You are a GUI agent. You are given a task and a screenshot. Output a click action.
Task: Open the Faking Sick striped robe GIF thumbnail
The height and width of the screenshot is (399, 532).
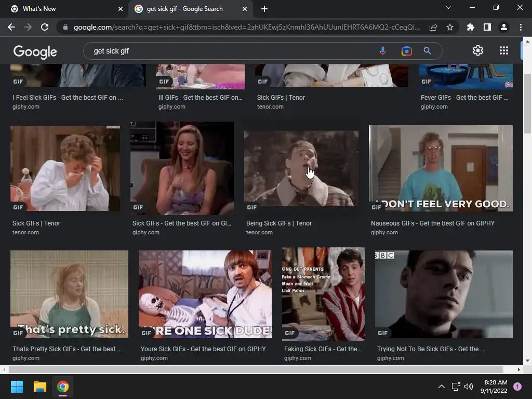click(x=323, y=294)
